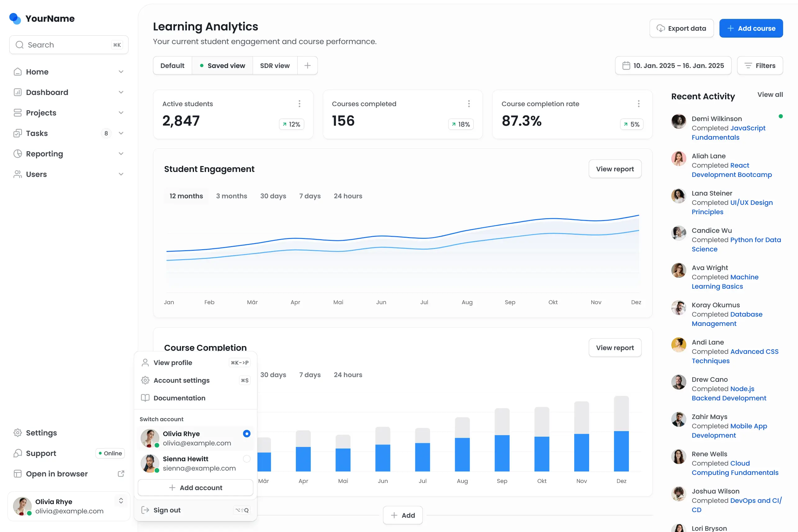Viewport: 798px width, 532px height.
Task: Click the Sign out arrow icon
Action: click(145, 510)
